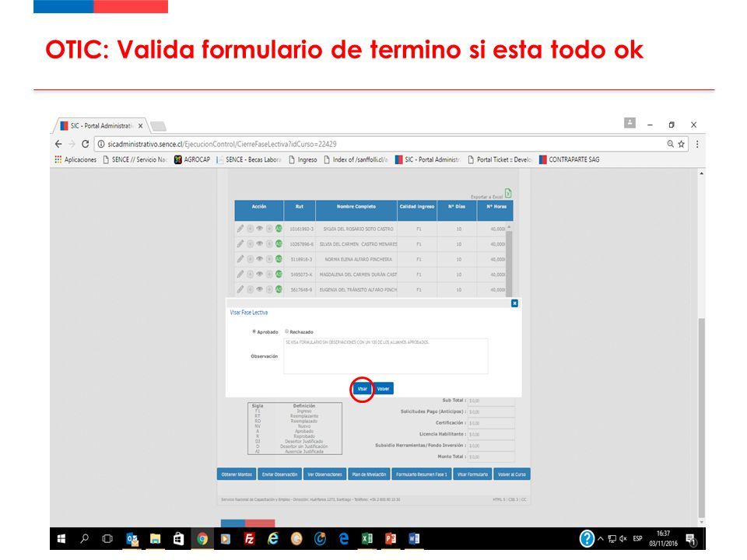Open Word from the taskbar
747x560 pixels.
pyautogui.click(x=413, y=538)
